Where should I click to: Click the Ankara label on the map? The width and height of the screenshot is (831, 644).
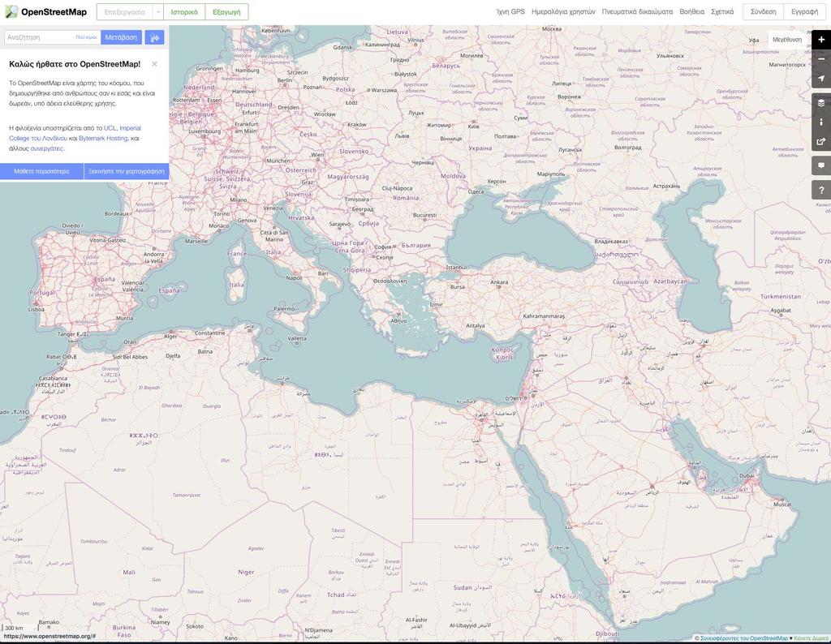click(499, 282)
